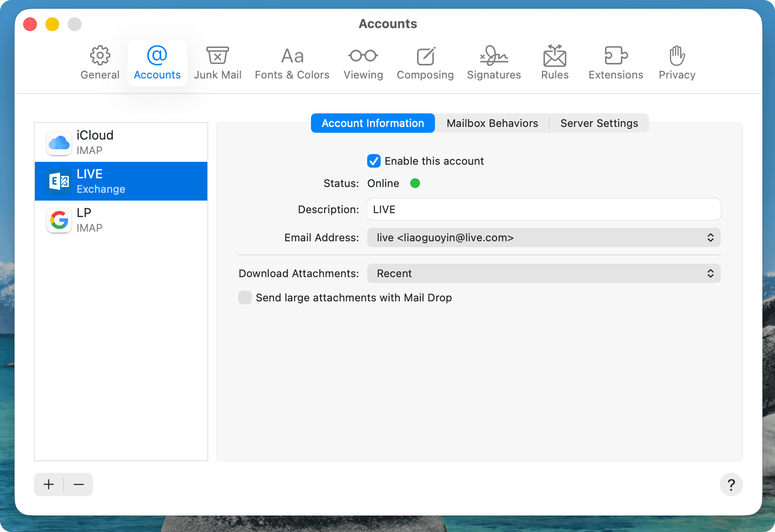The width and height of the screenshot is (775, 532).
Task: Switch to Server Settings tab
Action: coord(599,123)
